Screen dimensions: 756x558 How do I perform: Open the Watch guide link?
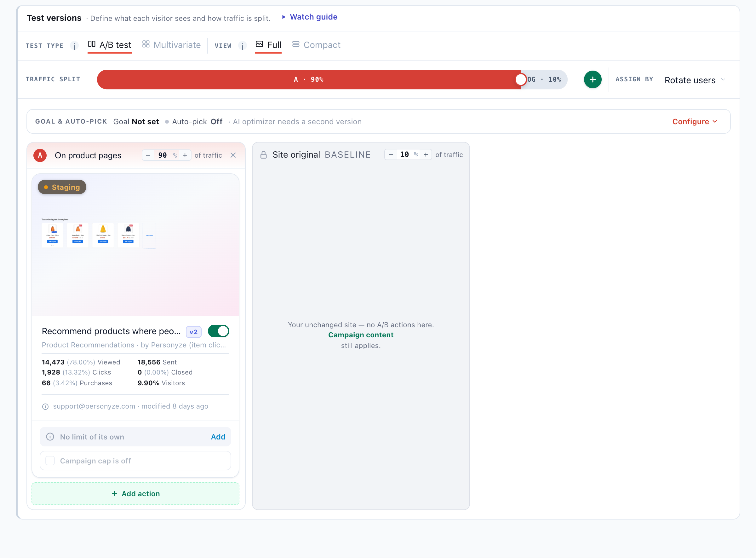tap(309, 17)
